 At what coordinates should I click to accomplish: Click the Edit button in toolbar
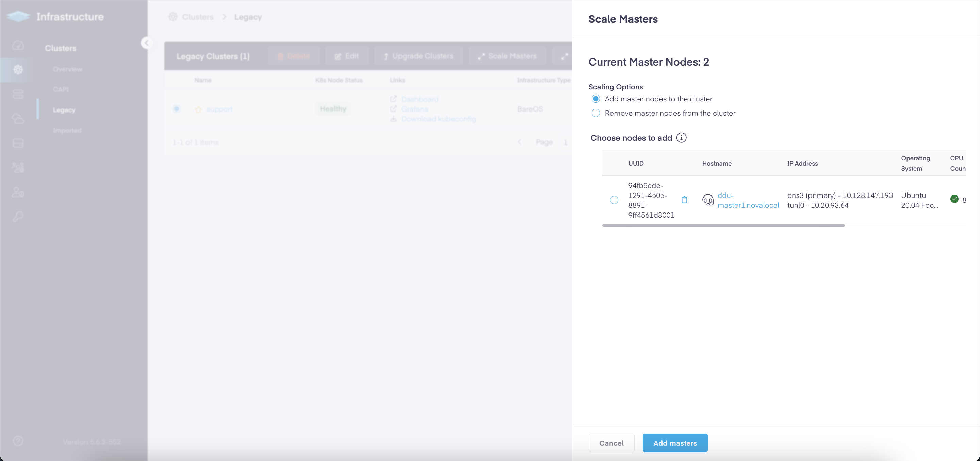coord(347,56)
